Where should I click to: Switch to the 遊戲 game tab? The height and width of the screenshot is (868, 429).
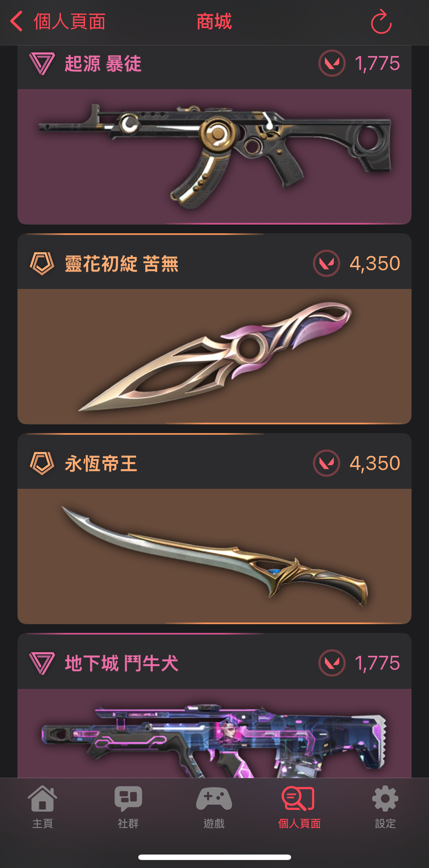(214, 807)
